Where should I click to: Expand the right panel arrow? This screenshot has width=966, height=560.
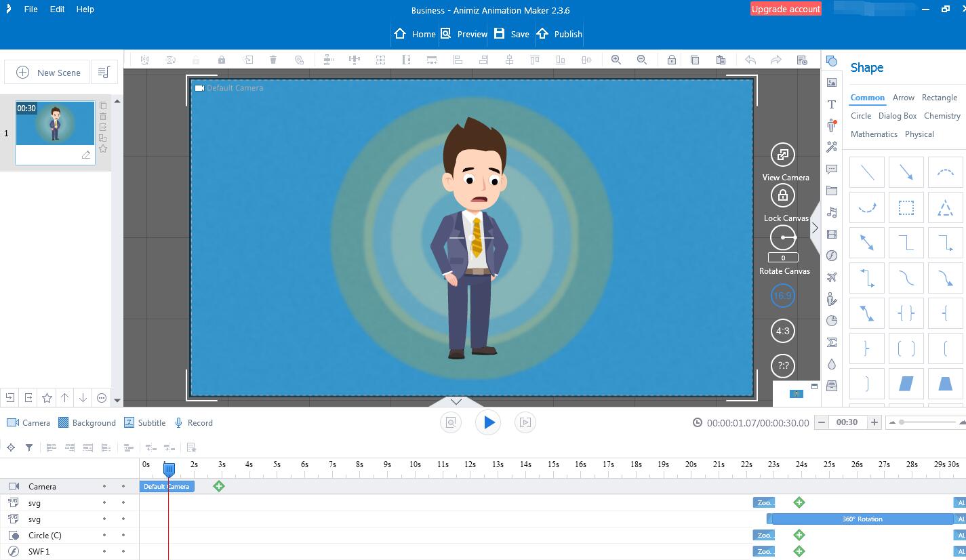815,228
